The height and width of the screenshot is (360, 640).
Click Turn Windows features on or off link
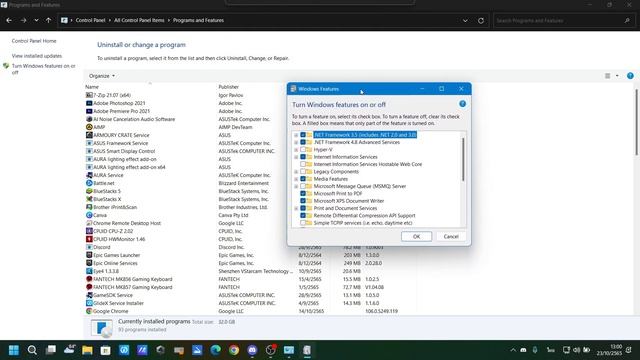point(43,69)
